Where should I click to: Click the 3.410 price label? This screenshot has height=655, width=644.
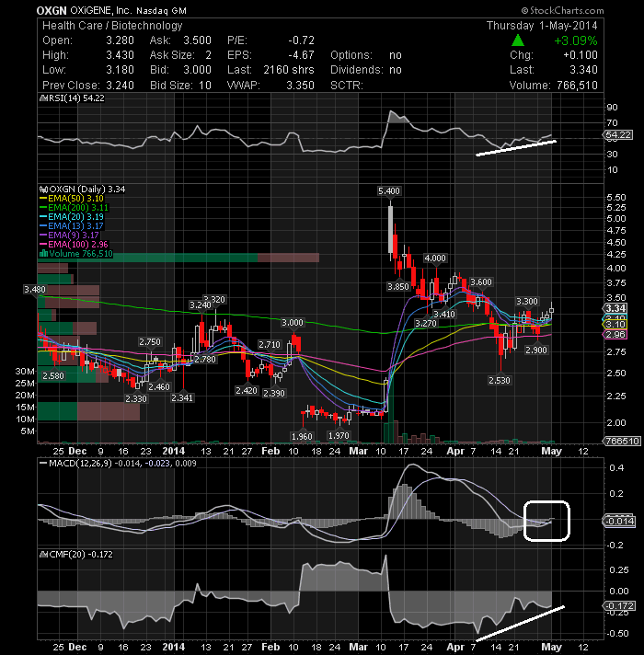coord(444,314)
